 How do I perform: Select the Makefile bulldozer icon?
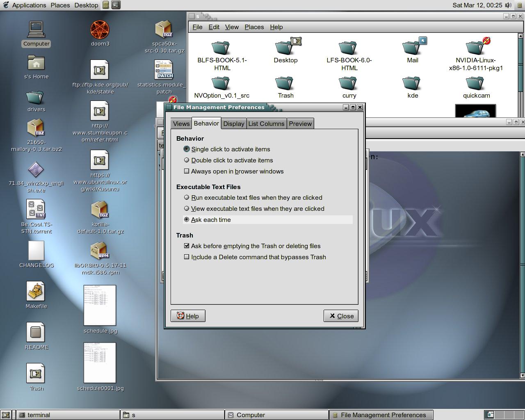pyautogui.click(x=36, y=291)
